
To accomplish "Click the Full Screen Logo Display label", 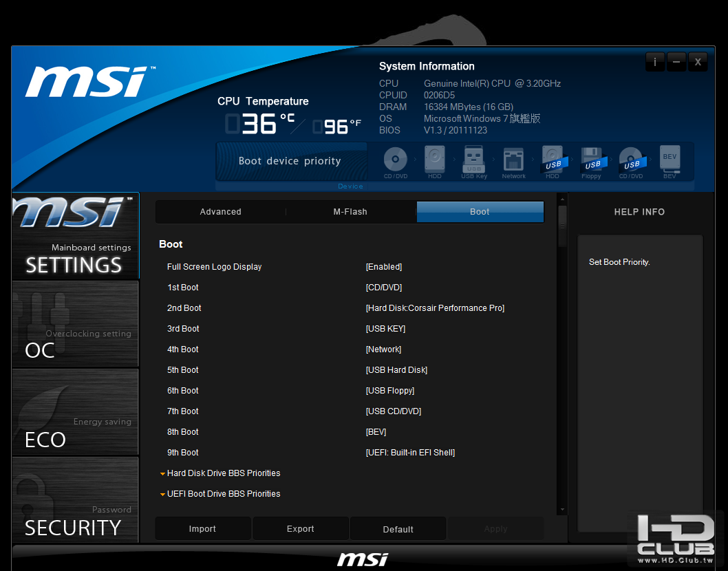I will [x=214, y=267].
